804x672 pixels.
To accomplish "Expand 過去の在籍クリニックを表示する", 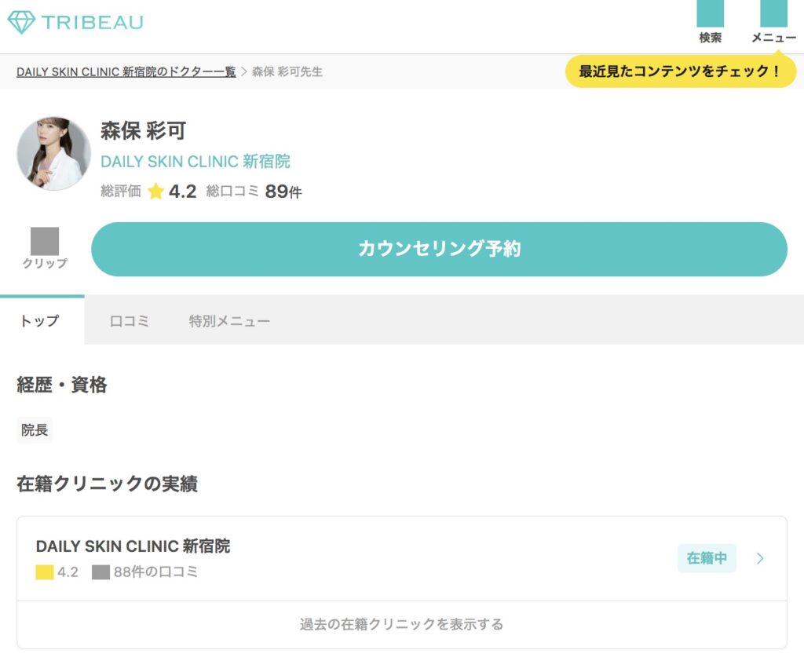I will tap(401, 624).
